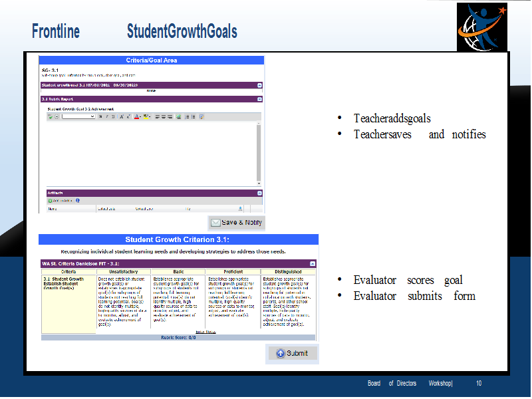Click the green Add artifact button

(x=60, y=201)
